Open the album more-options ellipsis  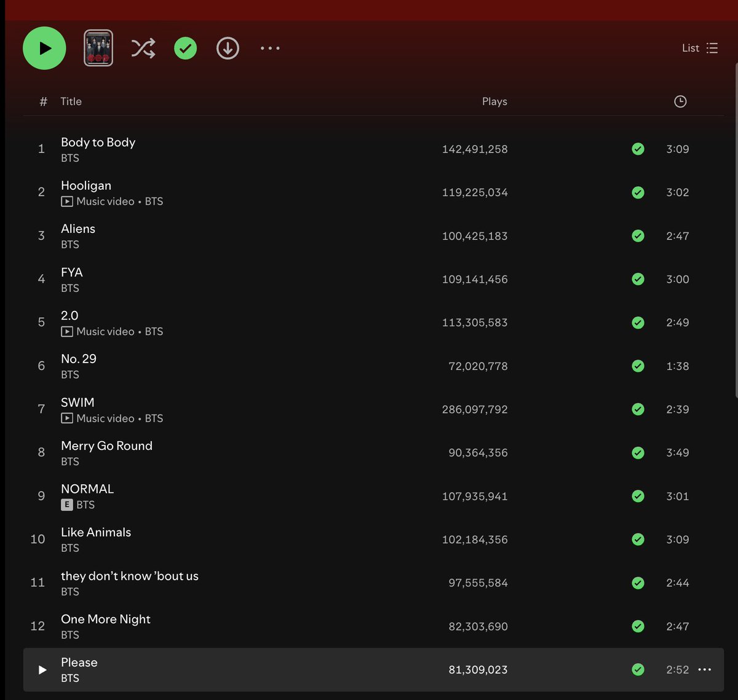pos(270,48)
